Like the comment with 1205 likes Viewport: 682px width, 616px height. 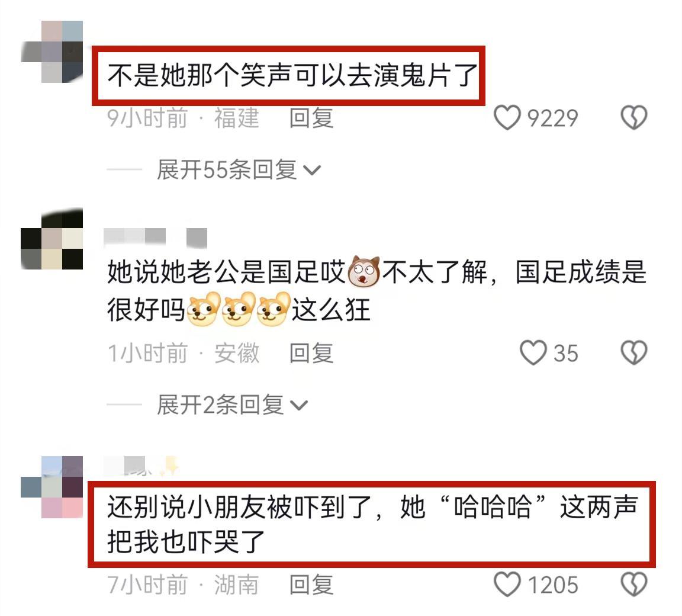(x=507, y=584)
